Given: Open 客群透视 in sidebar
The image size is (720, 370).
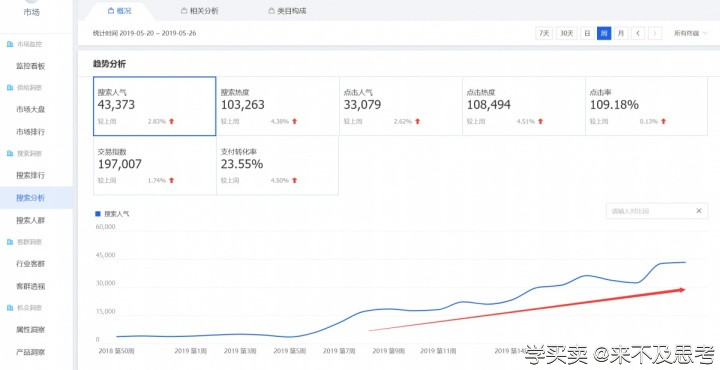Looking at the screenshot, I should coord(31,286).
